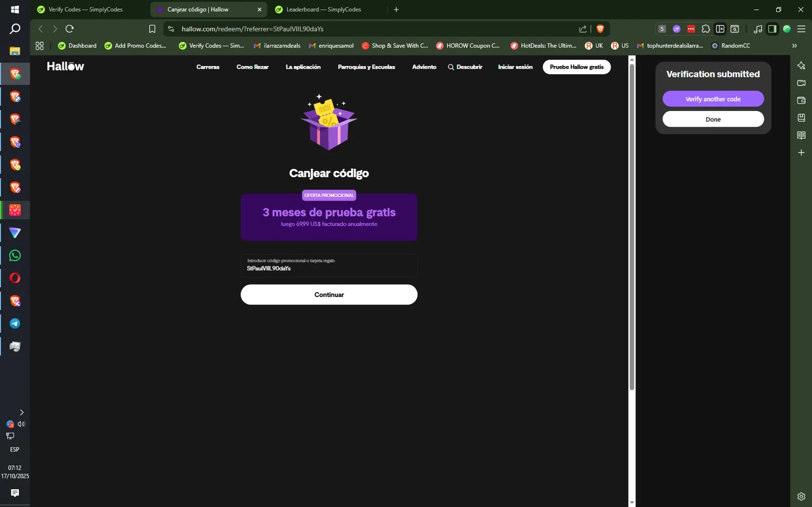Screen dimensions: 812x507
Task: Open the Add Promo Codes bookmark
Action: [x=135, y=46]
